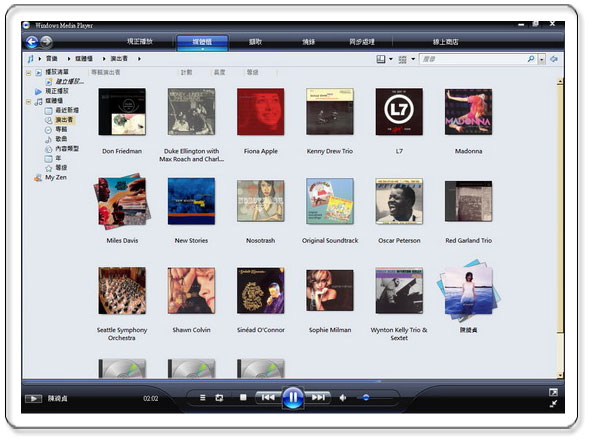This screenshot has height=439, width=589.
Task: Collapse the playlists tree node
Action: coord(28,72)
